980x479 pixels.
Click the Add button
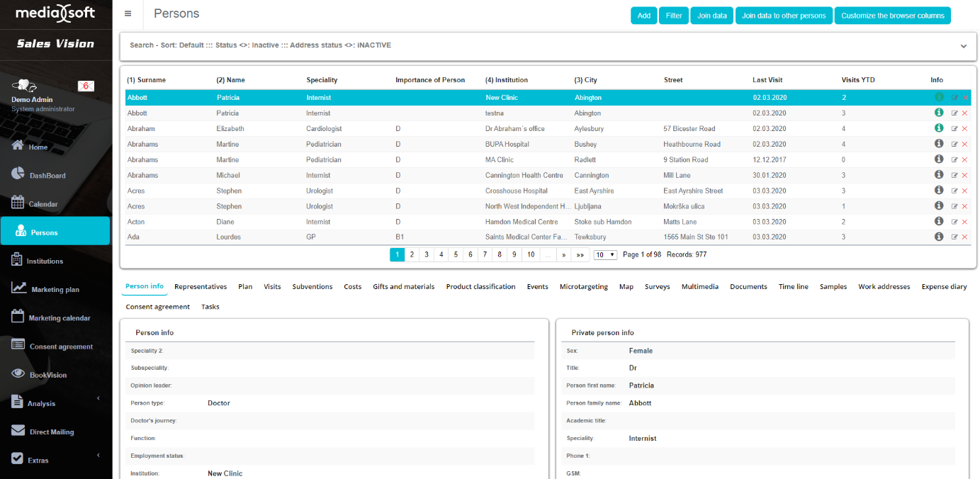click(x=643, y=16)
